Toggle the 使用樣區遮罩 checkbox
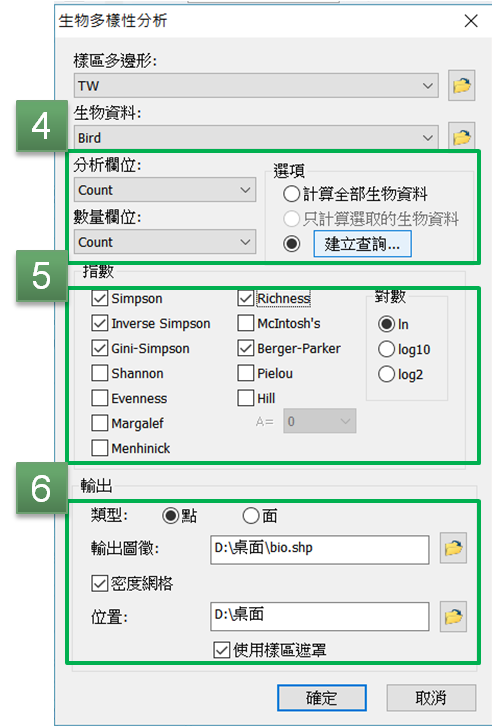This screenshot has width=493, height=727. [x=221, y=650]
